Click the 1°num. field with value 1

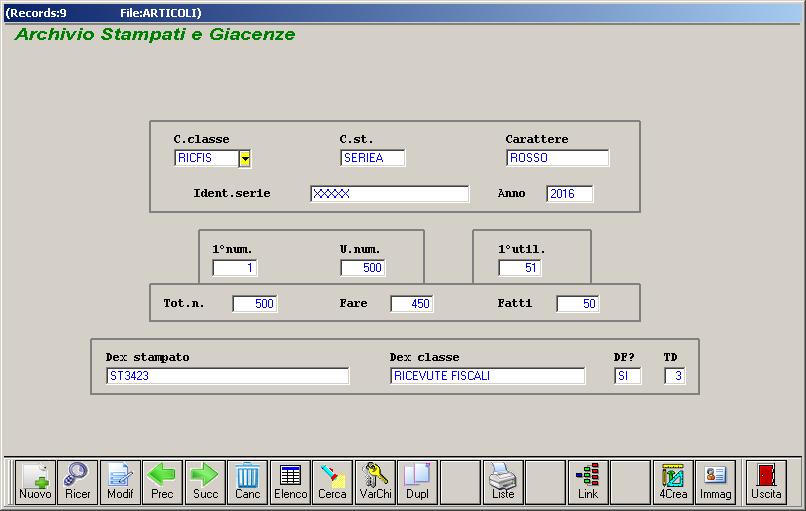[235, 268]
